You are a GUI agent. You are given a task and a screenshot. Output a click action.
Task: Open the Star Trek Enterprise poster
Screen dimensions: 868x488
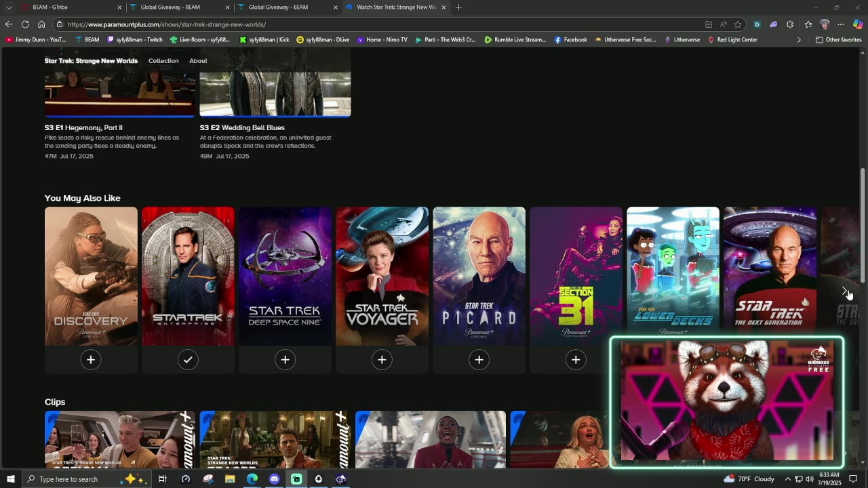click(188, 276)
